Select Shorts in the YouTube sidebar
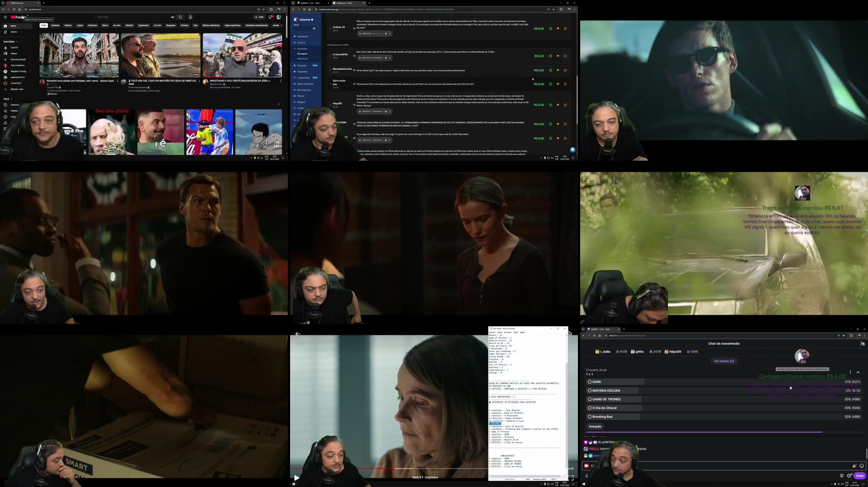The image size is (868, 487). click(13, 32)
